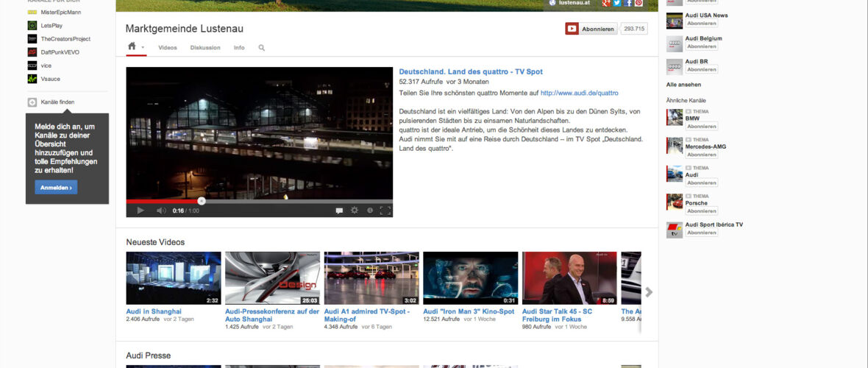Subscribe to Audi BR
Screen dimensions: 868x368
(702, 70)
